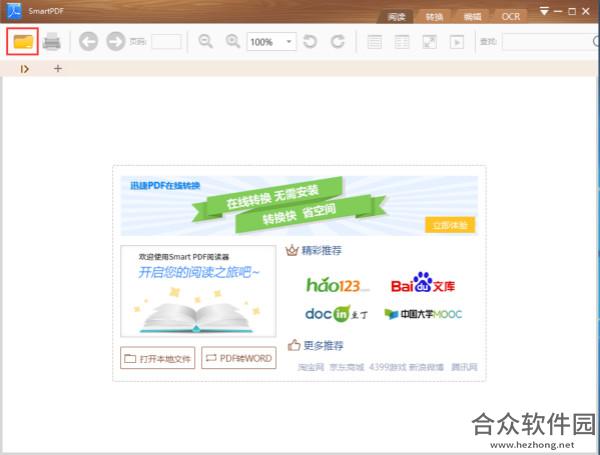Switch to the second top tab (转换)
This screenshot has height=455, width=600.
click(434, 16)
